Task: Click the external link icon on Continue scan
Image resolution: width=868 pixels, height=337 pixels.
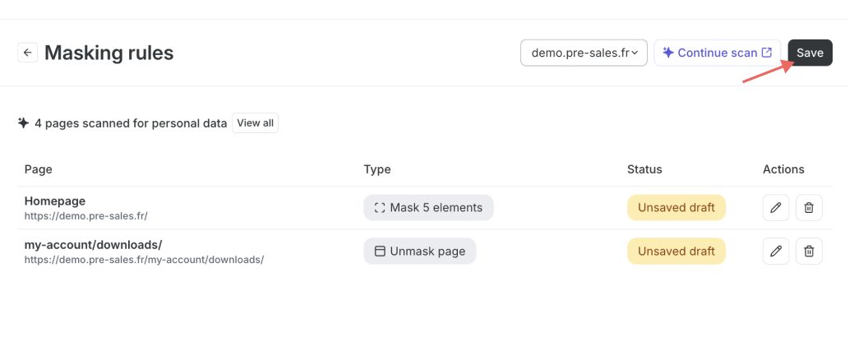Action: tap(767, 53)
